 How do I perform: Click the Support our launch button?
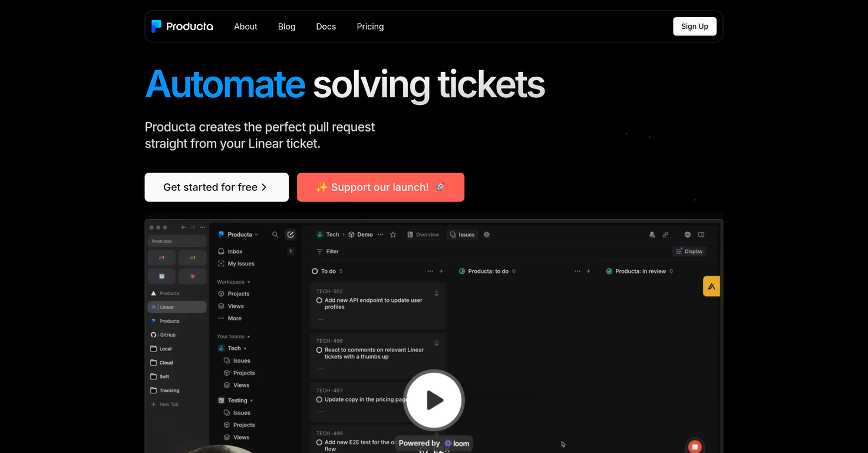pyautogui.click(x=380, y=187)
